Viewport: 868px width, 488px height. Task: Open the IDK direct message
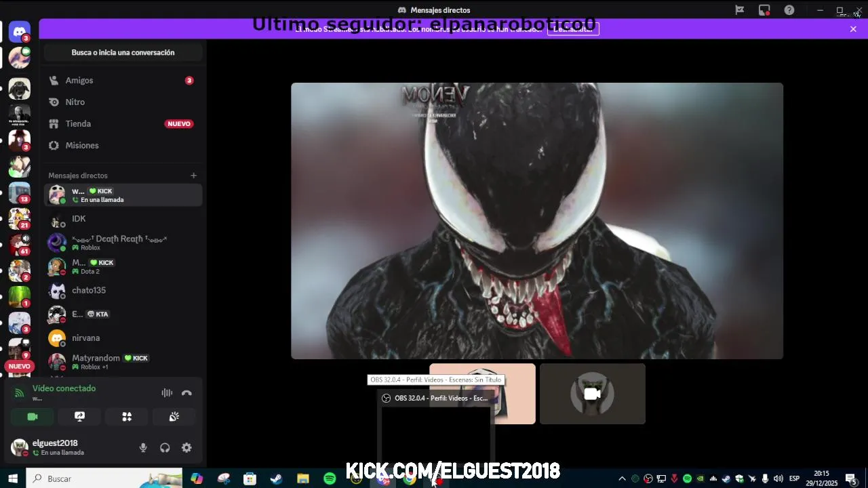[123, 219]
